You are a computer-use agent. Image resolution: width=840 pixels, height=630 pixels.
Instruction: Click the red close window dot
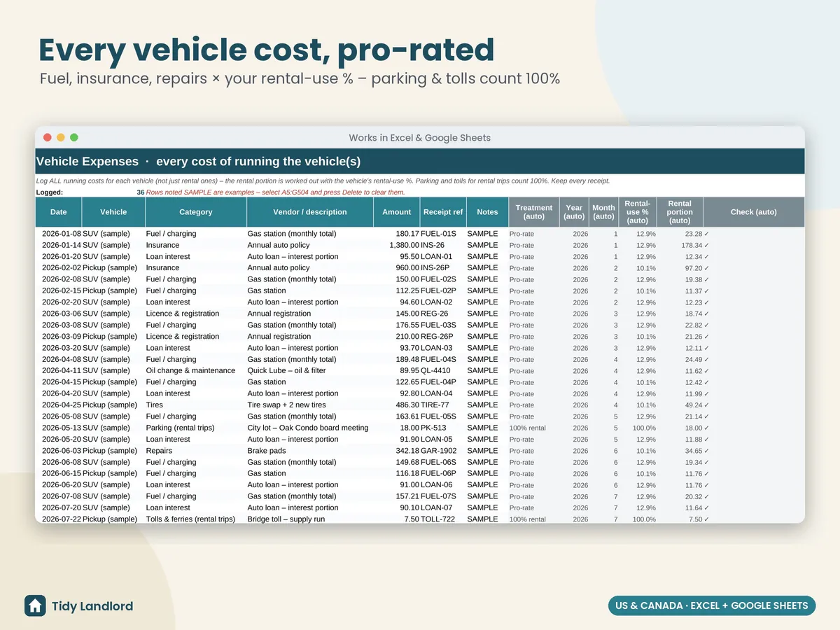tap(48, 138)
